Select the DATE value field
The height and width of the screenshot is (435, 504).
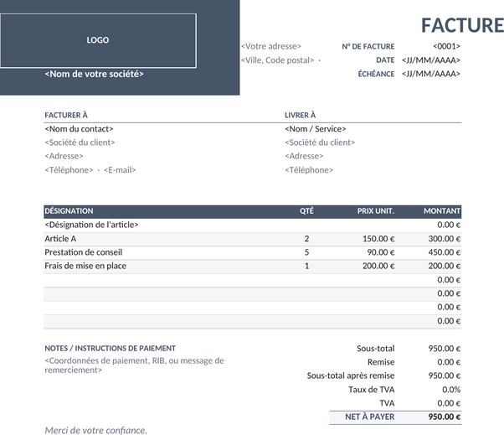click(430, 60)
